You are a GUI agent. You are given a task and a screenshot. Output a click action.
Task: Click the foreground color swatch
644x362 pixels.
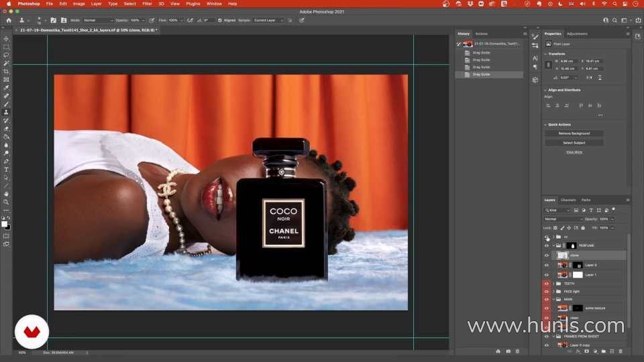click(5, 224)
